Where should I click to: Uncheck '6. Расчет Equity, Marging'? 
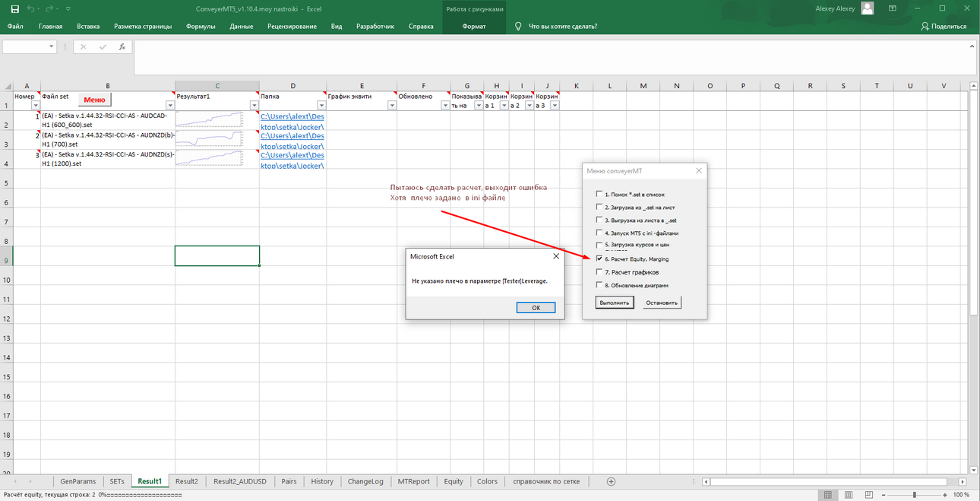click(599, 258)
